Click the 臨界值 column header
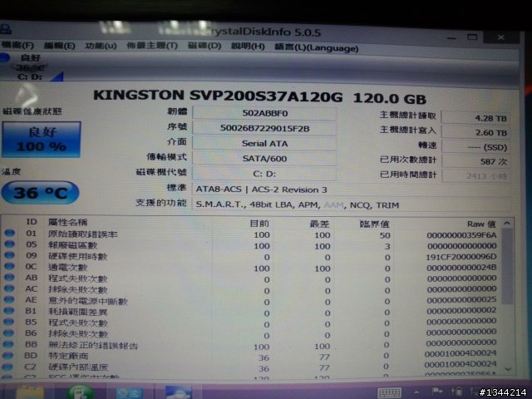 [375, 224]
